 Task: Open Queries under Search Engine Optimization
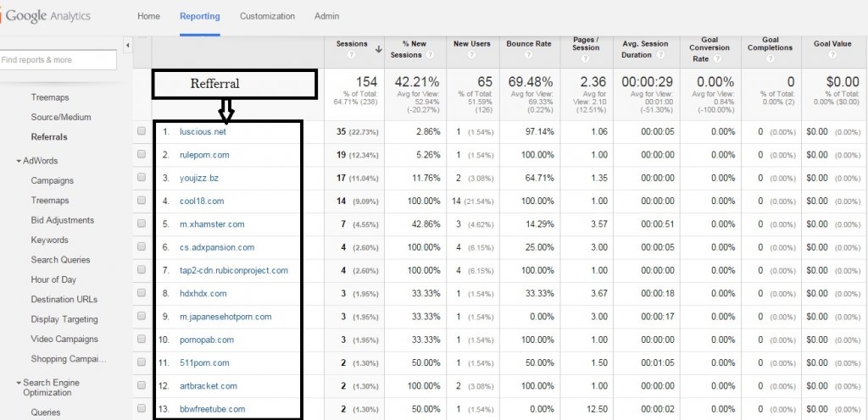point(46,412)
